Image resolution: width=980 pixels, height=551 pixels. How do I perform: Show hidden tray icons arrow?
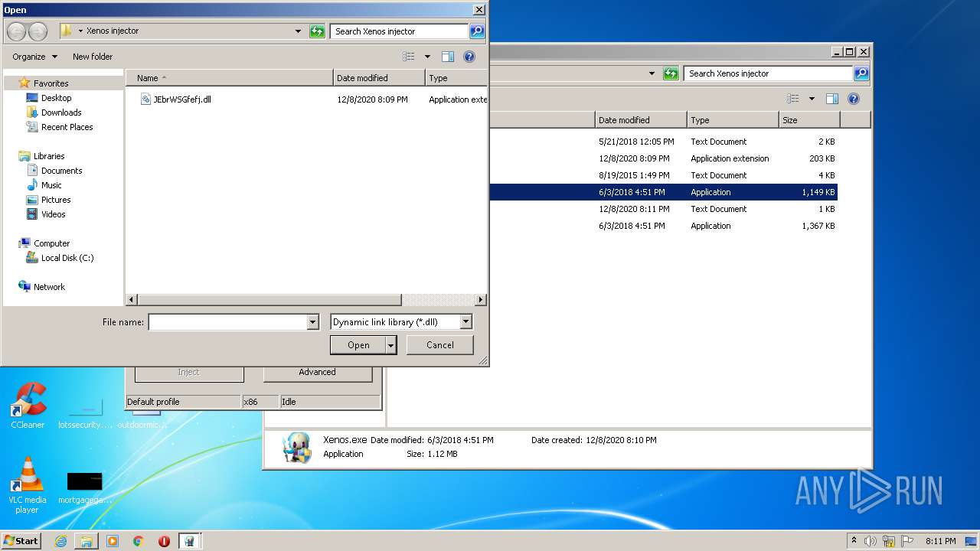click(x=854, y=541)
